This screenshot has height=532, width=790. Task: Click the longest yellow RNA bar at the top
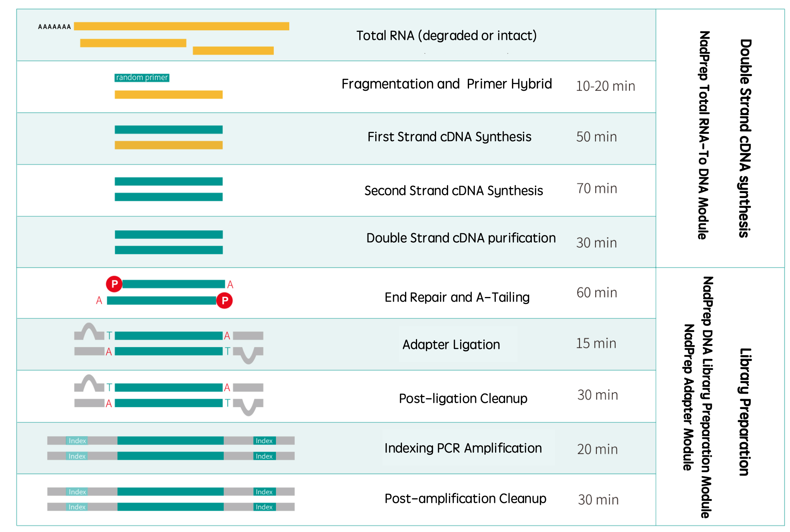coord(181,26)
